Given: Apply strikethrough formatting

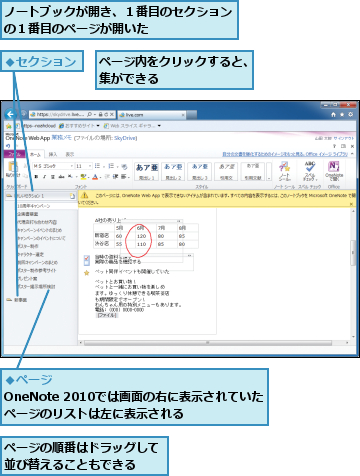Looking at the screenshot, I should 61,177.
